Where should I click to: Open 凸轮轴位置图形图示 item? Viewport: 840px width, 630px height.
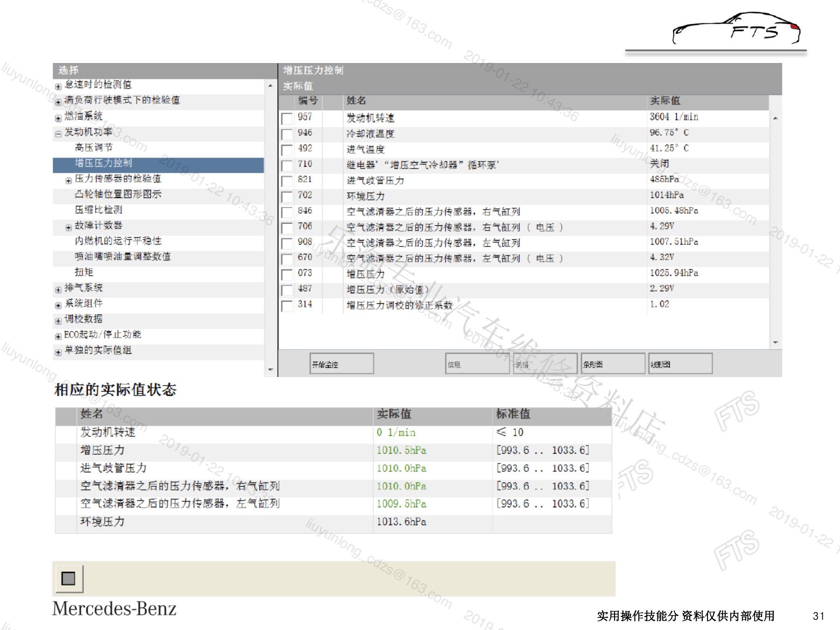point(118,194)
